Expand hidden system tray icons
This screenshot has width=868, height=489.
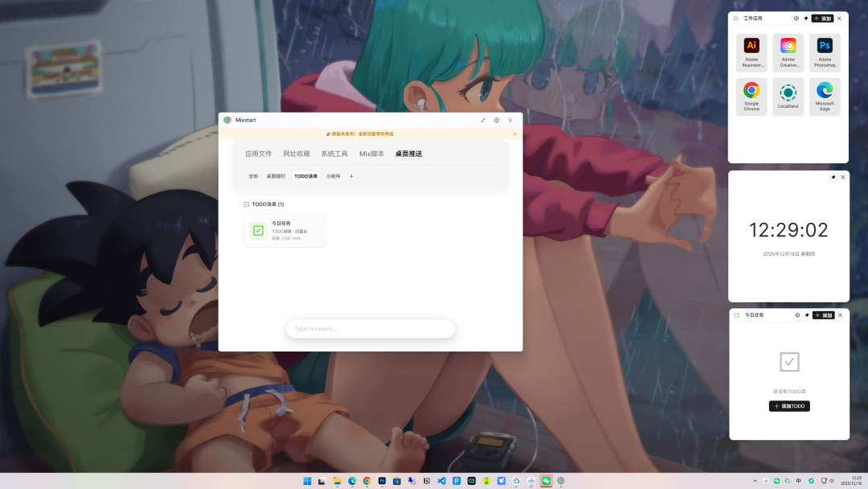(755, 481)
